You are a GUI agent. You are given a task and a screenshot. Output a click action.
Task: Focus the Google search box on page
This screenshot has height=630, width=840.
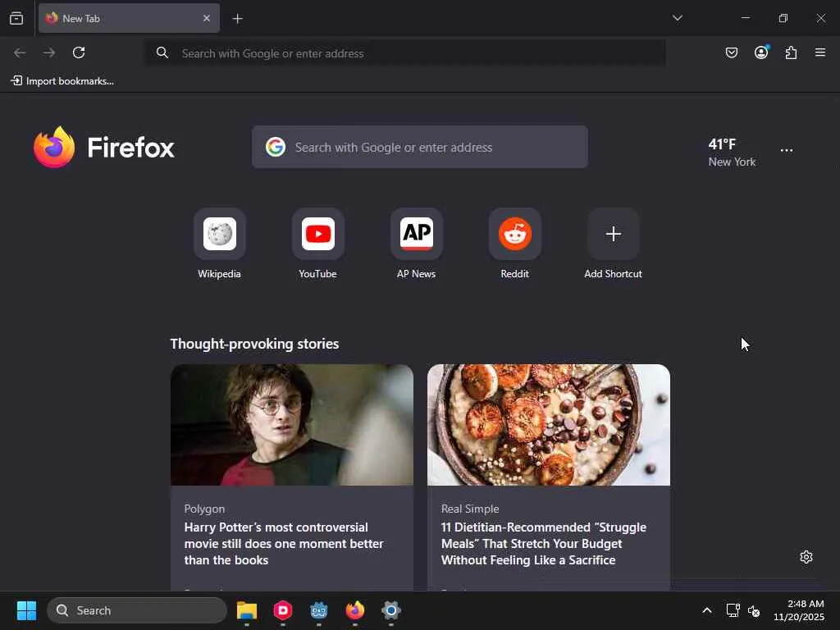pos(420,147)
